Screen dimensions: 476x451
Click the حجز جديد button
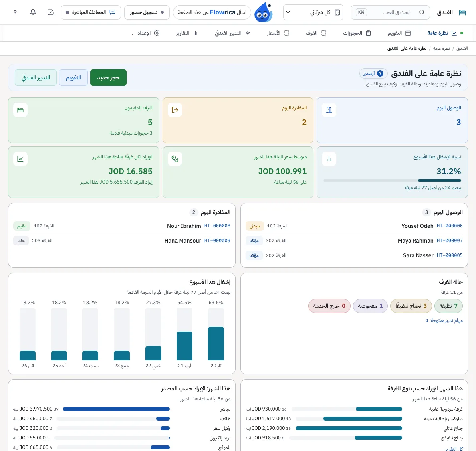click(x=108, y=78)
